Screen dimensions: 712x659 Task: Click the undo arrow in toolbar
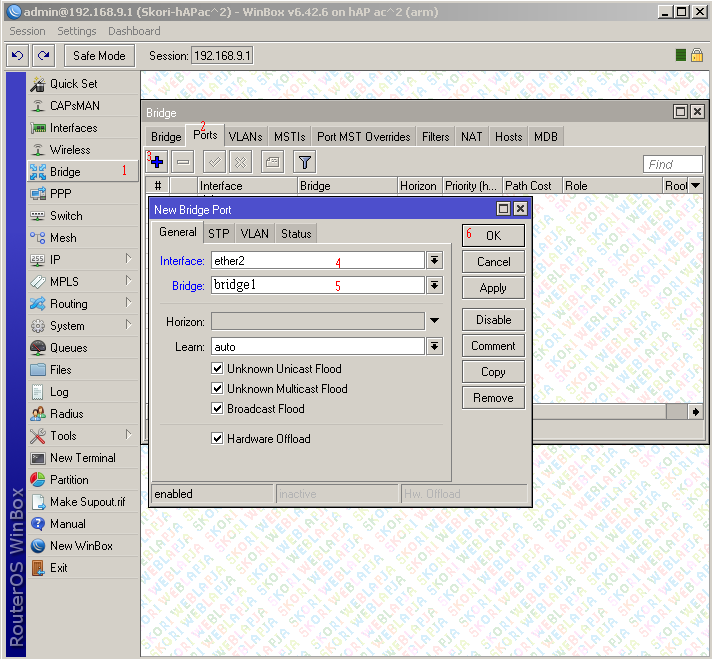click(x=17, y=56)
